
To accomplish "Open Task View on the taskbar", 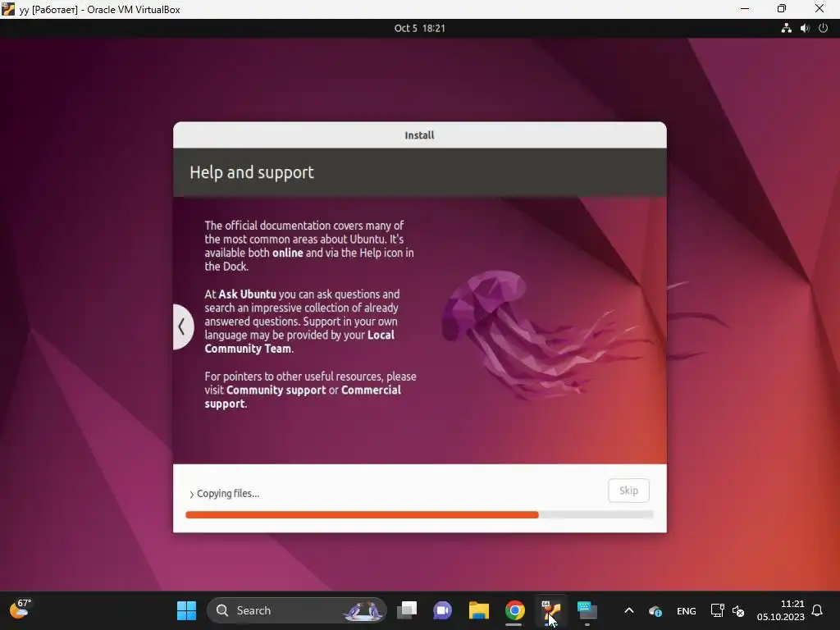I will [x=407, y=610].
